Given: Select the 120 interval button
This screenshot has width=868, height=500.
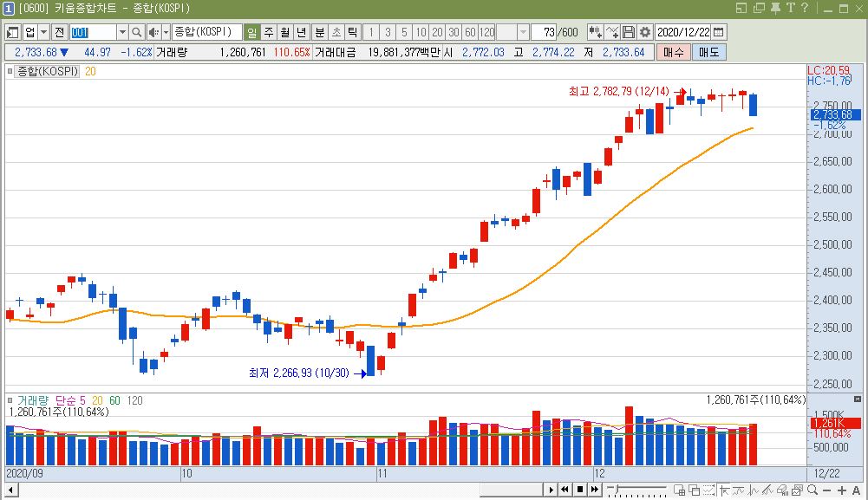Looking at the screenshot, I should [487, 32].
